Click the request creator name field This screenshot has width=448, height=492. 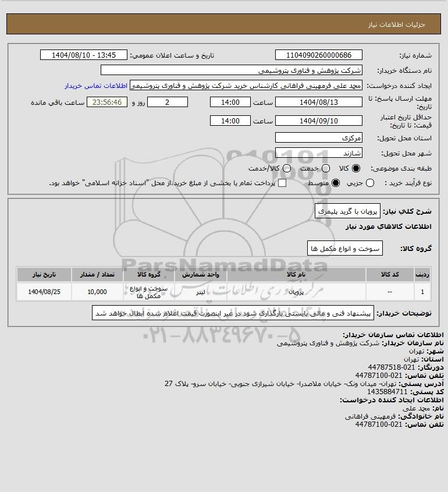[x=246, y=86]
